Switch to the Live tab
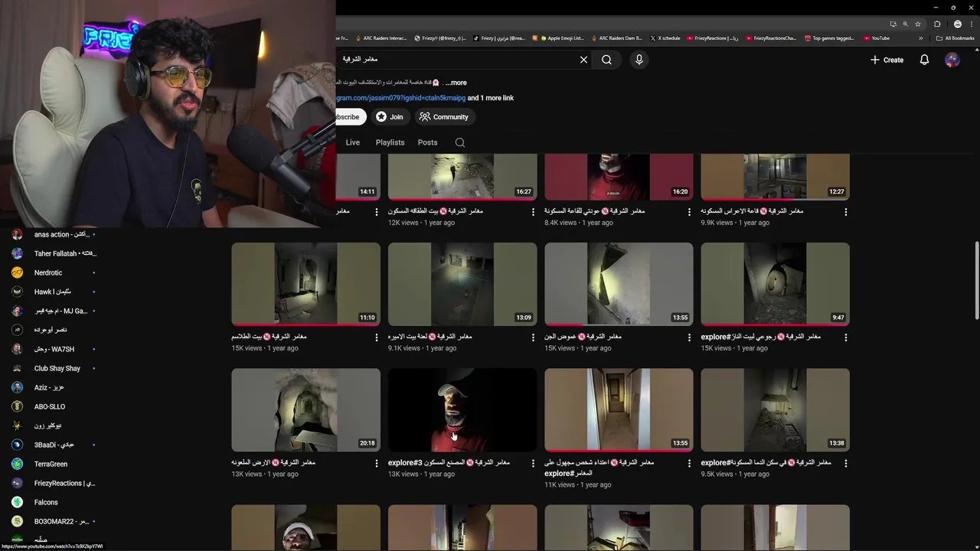Screen dimensions: 980x551 coord(352,142)
